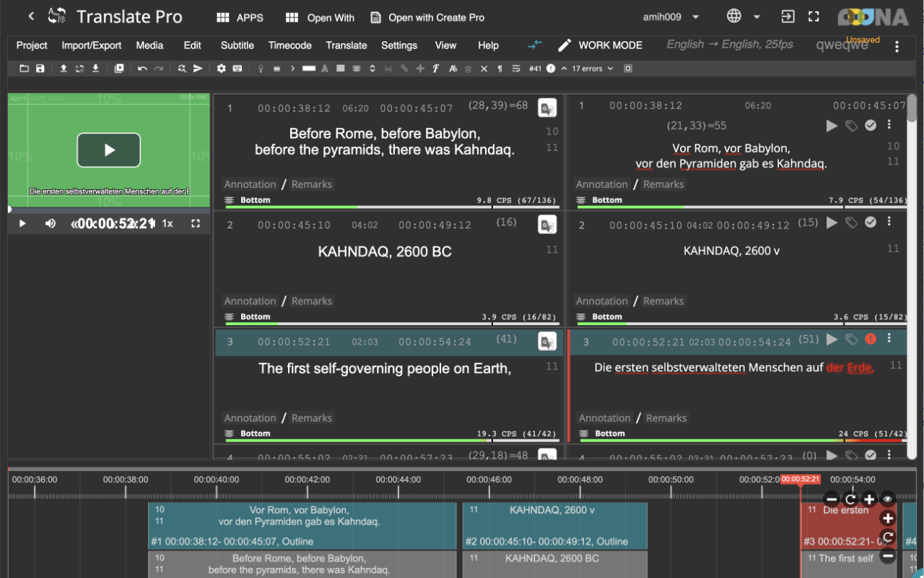Click the error exclamation circle in toolbar

tap(551, 69)
